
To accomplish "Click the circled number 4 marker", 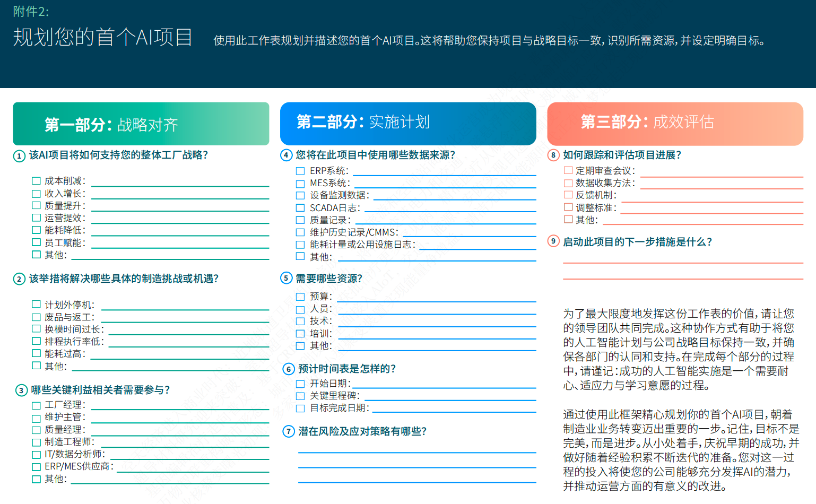I will pos(287,155).
